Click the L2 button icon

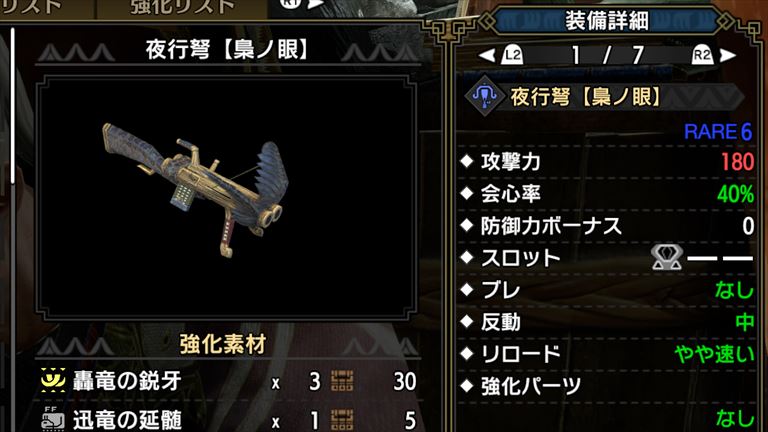[512, 55]
